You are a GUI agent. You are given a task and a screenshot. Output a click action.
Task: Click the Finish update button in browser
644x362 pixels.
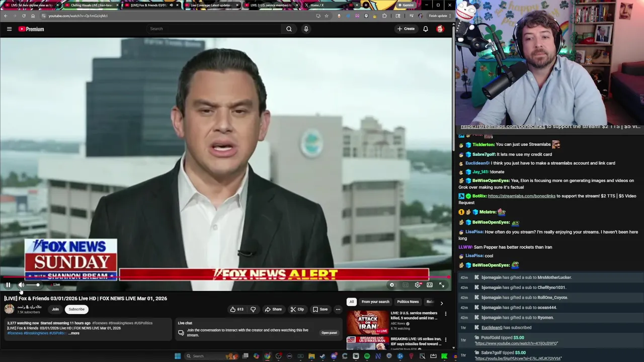point(438,16)
